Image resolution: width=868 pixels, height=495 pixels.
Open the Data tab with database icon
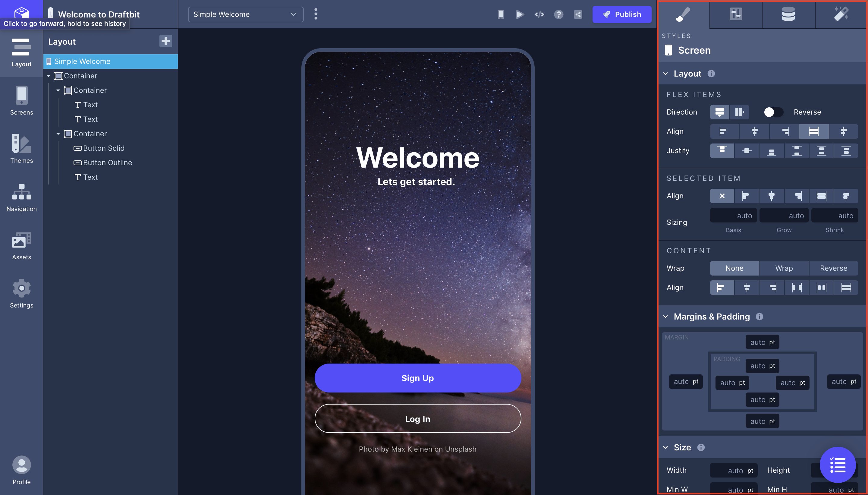coord(788,14)
